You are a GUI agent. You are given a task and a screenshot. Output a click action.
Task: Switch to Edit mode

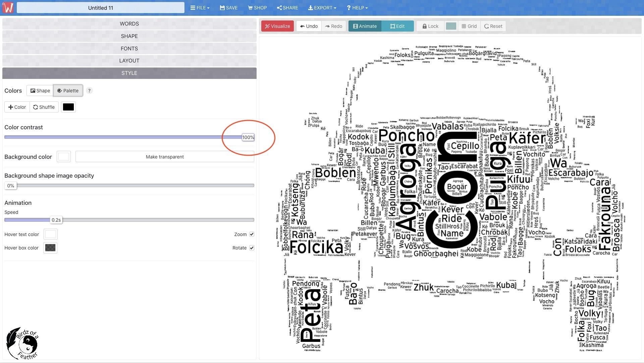(397, 26)
